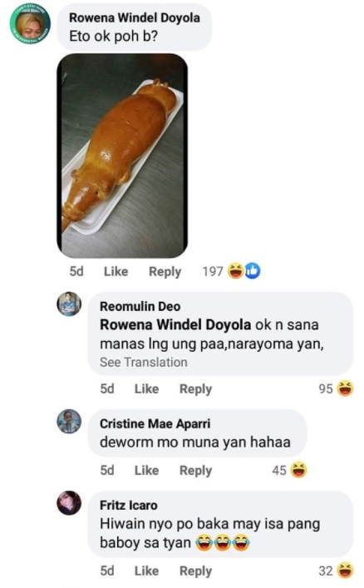This screenshot has height=588, width=364.
Task: Open Fritz Icaro's profile avatar
Action: (69, 503)
